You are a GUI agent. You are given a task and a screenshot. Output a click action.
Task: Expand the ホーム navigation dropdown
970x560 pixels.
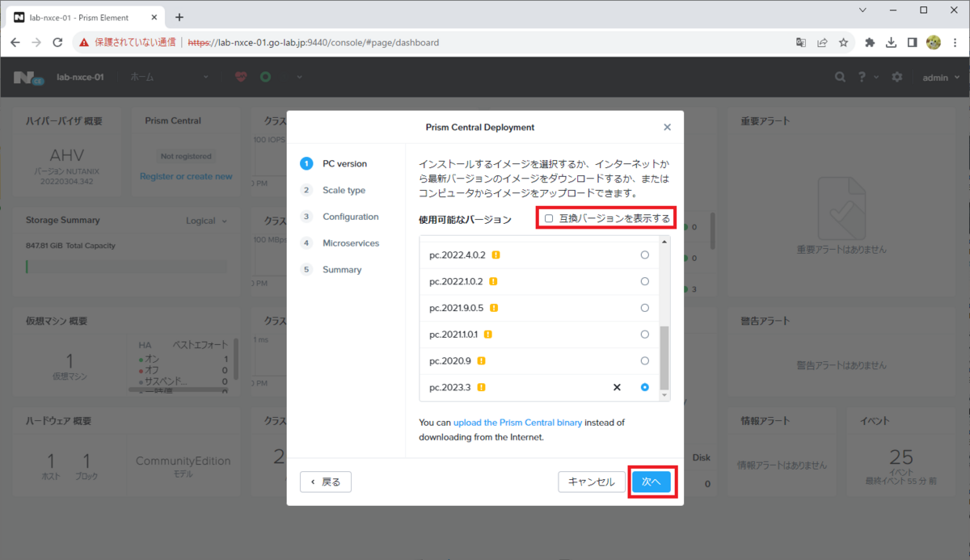click(x=169, y=77)
